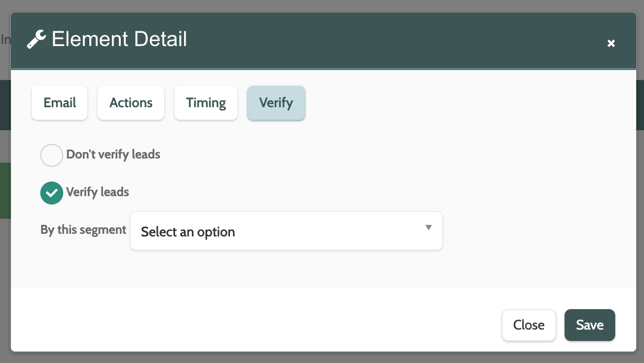Click the dark teal dialog header bar
644x363 pixels.
366,41
